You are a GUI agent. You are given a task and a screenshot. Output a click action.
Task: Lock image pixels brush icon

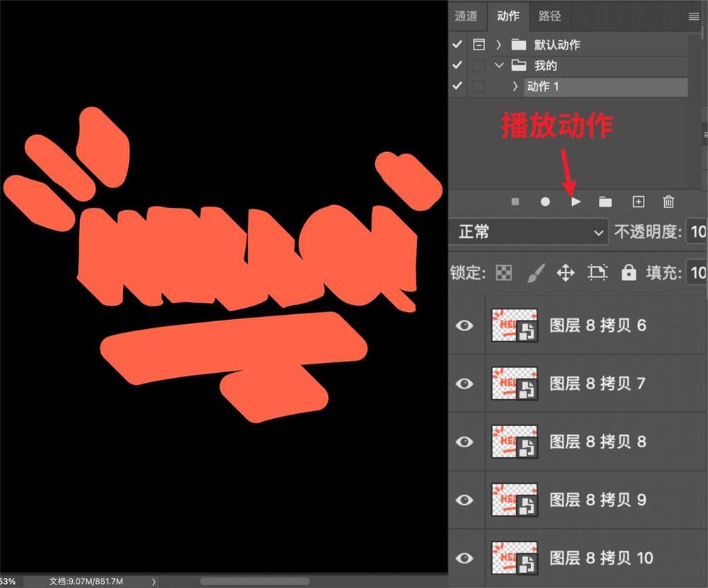(x=536, y=272)
